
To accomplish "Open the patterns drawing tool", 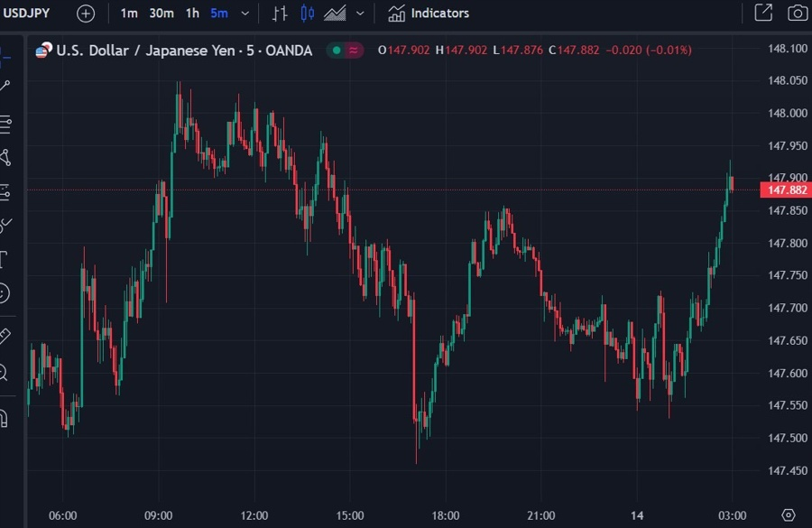I will 5,158.
